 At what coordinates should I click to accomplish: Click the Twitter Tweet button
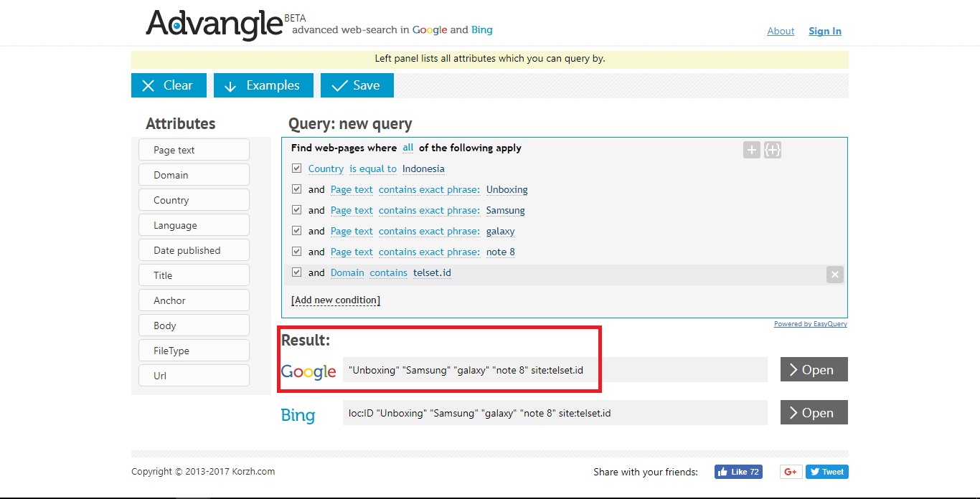(x=827, y=472)
